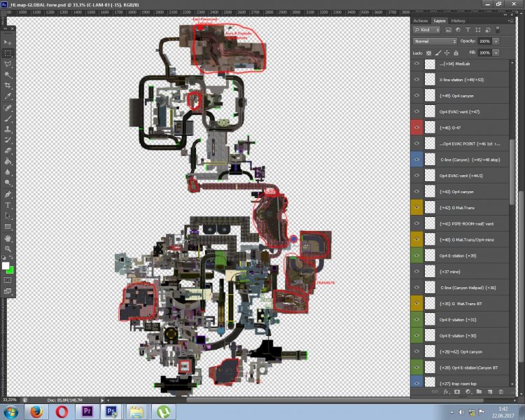
Task: Swap foreground and background colors
Action: click(x=11, y=258)
